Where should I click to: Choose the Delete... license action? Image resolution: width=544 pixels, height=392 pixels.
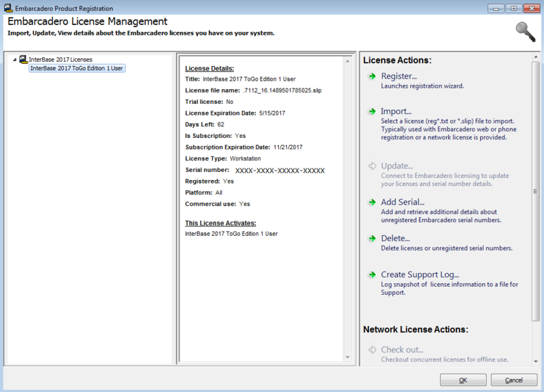point(395,238)
